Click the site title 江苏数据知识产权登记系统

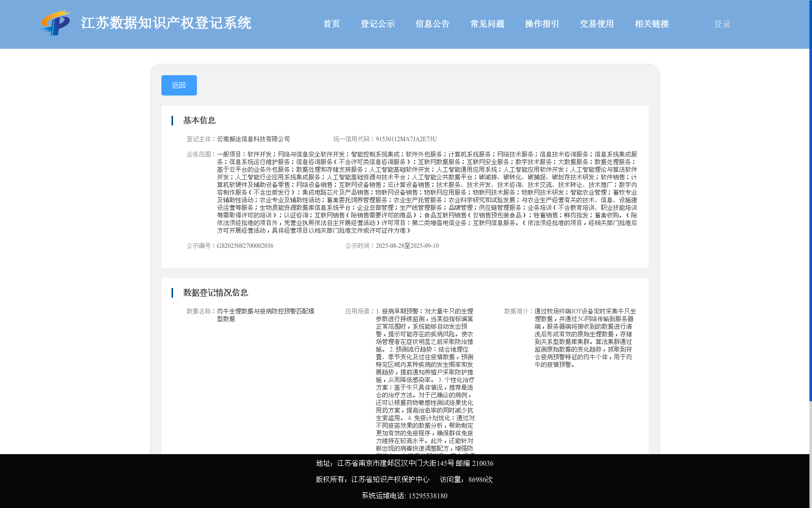point(166,23)
